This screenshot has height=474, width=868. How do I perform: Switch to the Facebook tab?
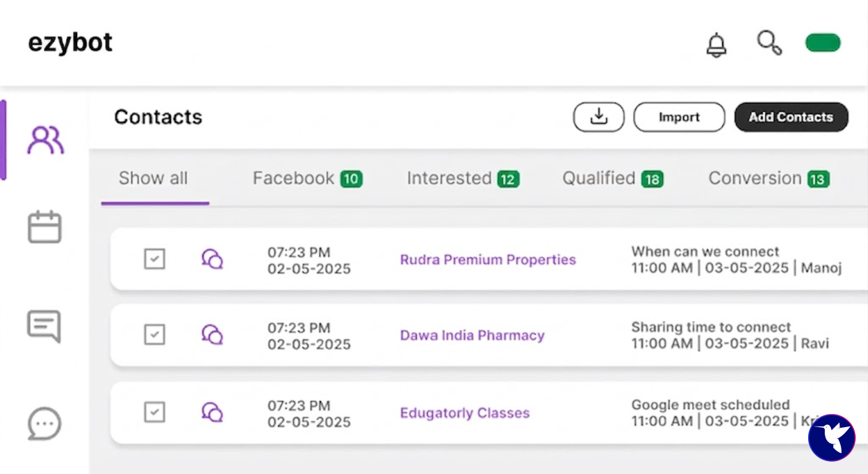[x=308, y=178]
